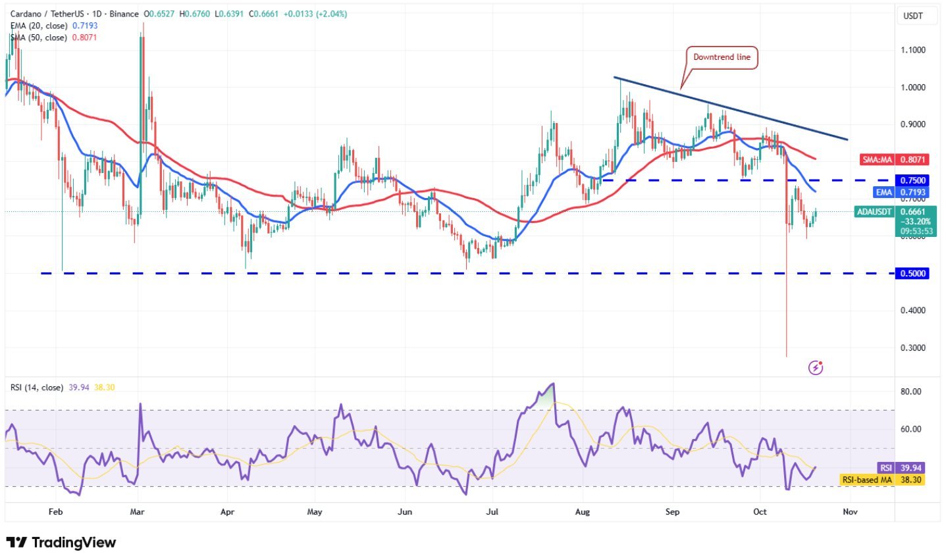
Task: Select the EMA (20, close) legend entry
Action: pos(41,26)
